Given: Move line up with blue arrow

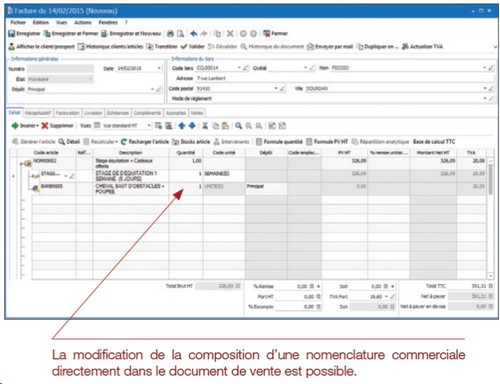Looking at the screenshot, I should click(182, 126).
